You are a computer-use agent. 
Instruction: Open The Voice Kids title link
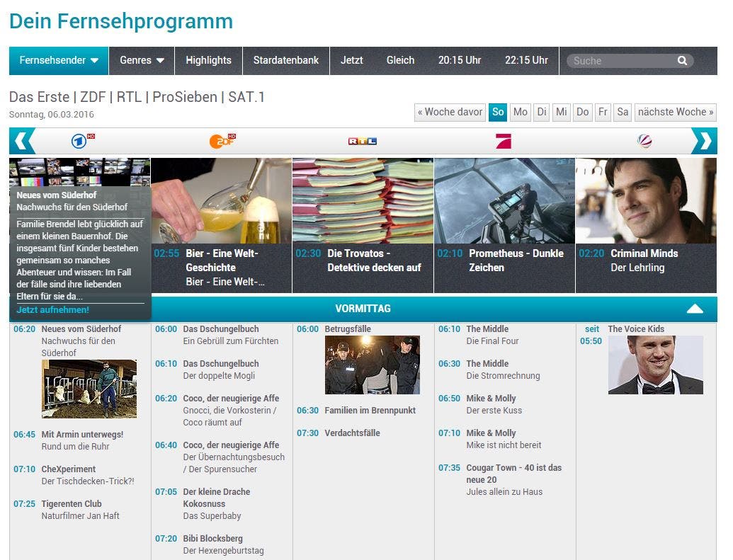coord(636,328)
